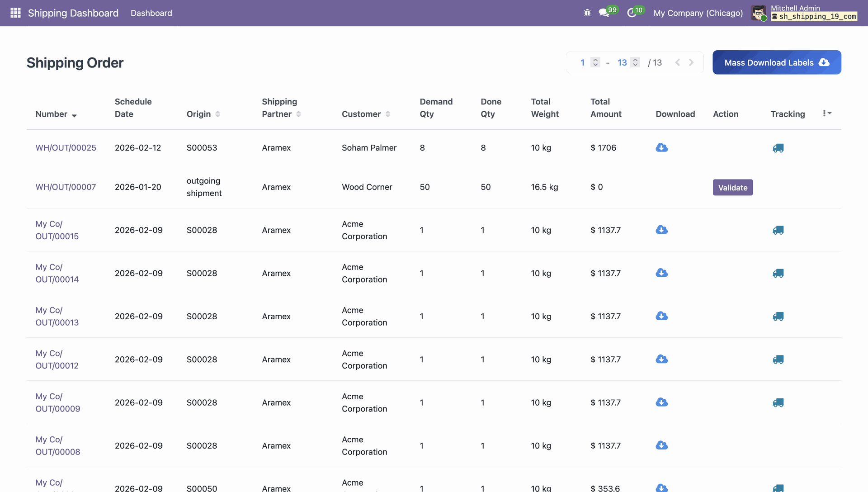868x492 pixels.
Task: Open the apps grid menu icon
Action: coord(15,13)
